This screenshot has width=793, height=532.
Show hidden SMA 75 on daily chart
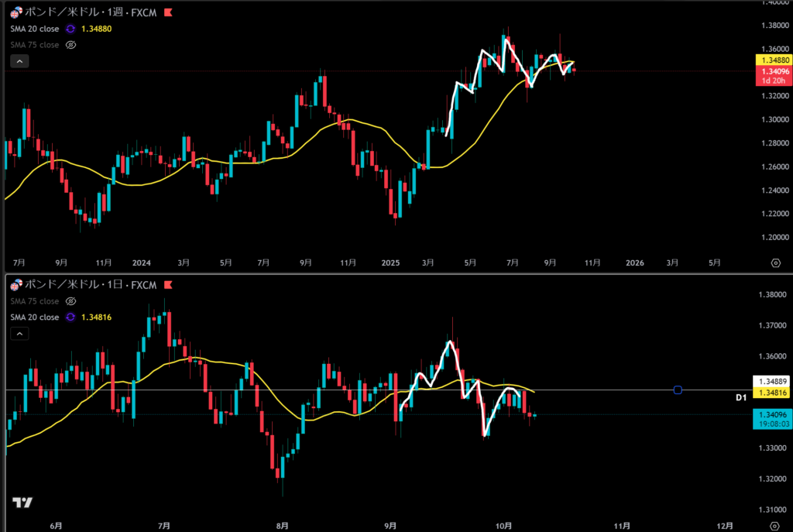point(70,301)
